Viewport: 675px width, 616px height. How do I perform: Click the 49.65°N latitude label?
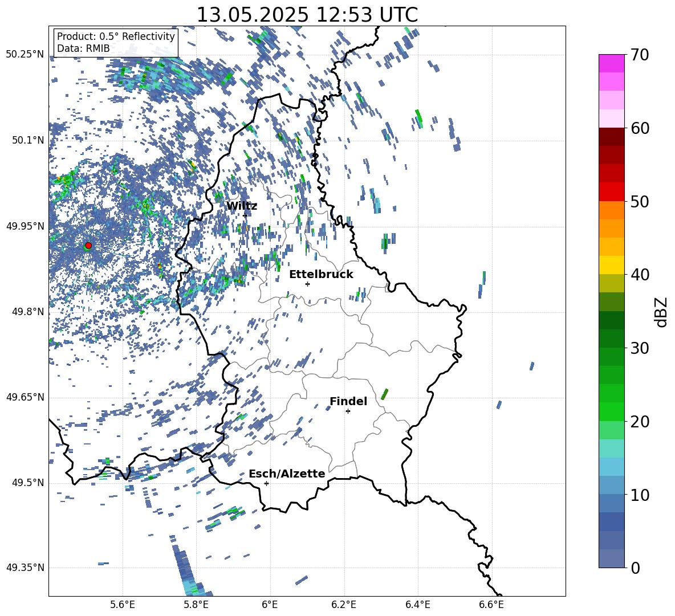click(25, 397)
